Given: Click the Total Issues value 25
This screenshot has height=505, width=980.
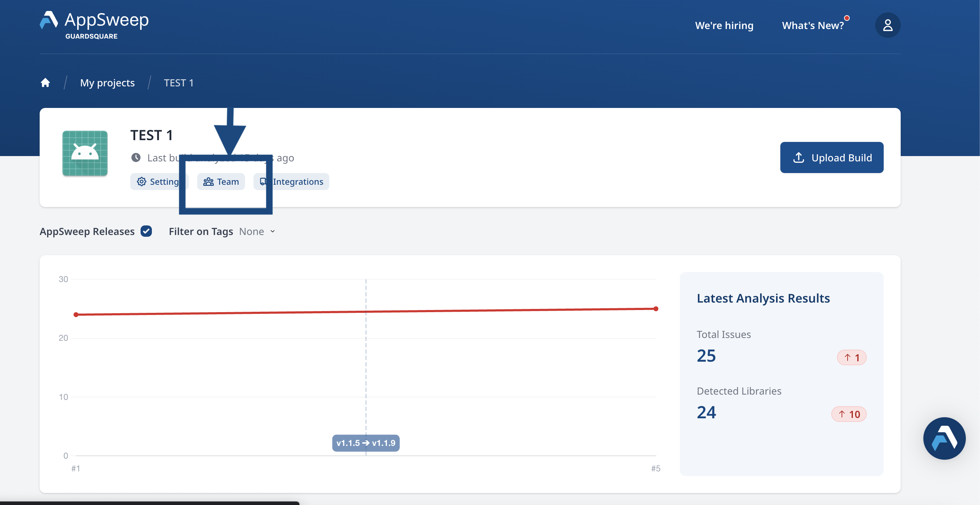Looking at the screenshot, I should click(706, 356).
